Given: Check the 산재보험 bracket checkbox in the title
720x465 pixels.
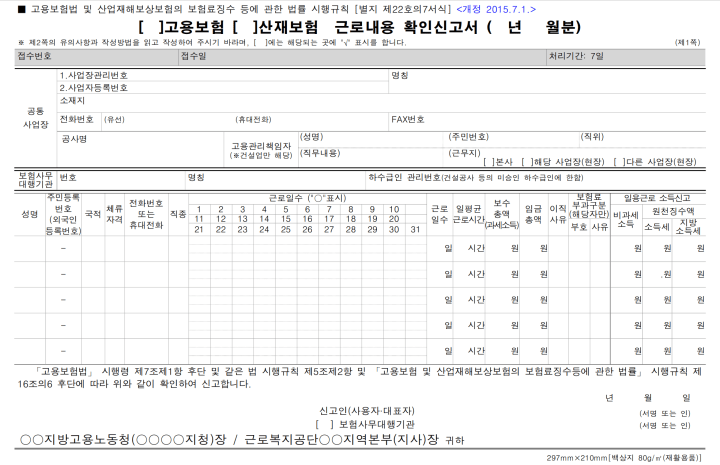Looking at the screenshot, I should [x=245, y=28].
